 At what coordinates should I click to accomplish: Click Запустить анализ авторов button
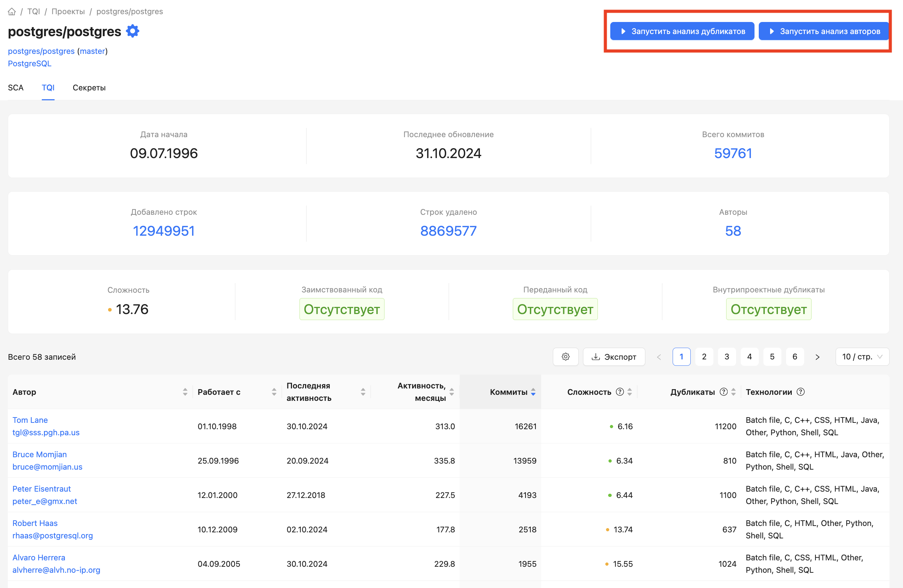[823, 31]
